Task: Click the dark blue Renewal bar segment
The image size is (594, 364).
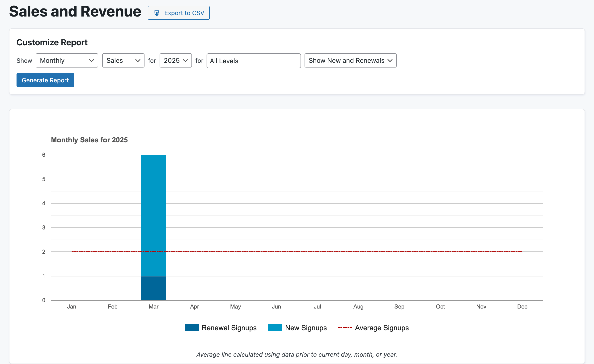Action: (153, 288)
